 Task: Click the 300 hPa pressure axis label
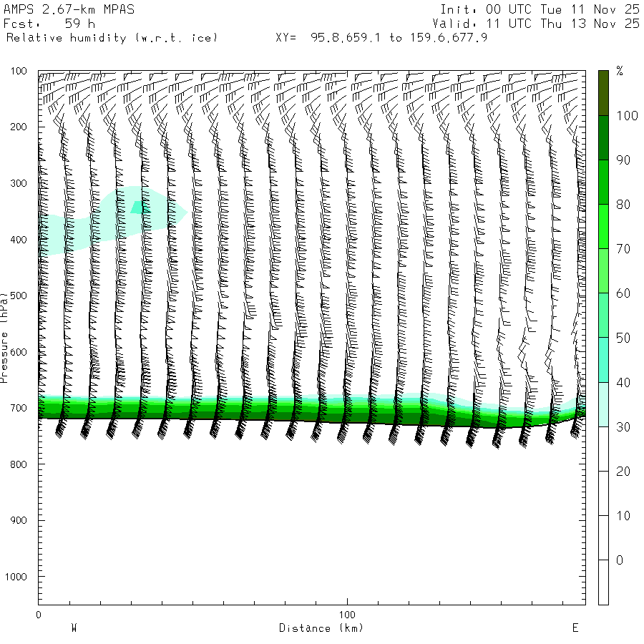tap(19, 183)
